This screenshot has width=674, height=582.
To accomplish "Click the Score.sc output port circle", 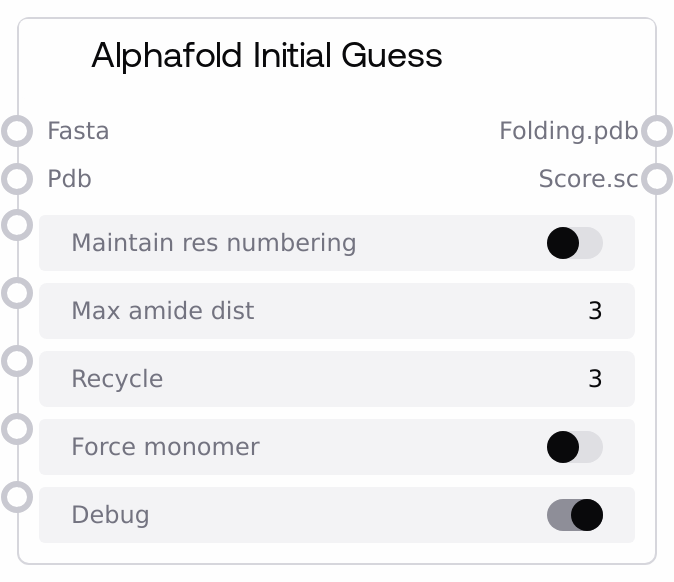I will [656, 179].
